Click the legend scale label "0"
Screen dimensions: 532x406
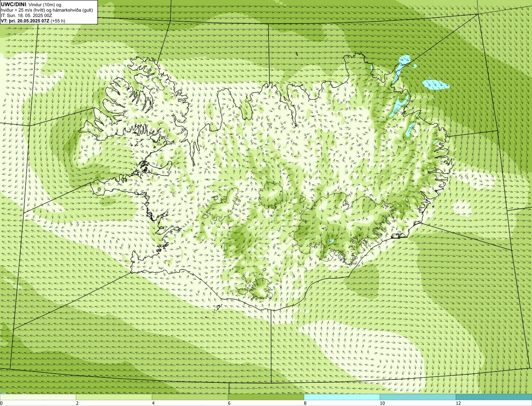coord(1,403)
